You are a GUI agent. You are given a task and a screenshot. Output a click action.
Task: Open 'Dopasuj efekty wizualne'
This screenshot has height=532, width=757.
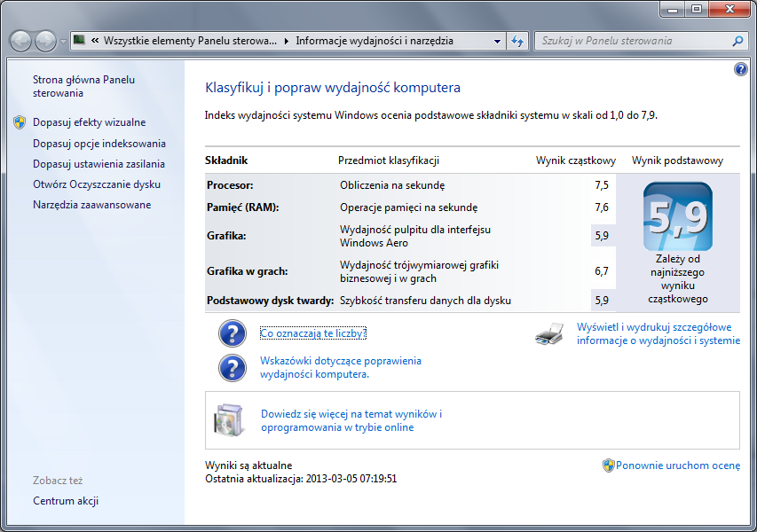tap(90, 122)
